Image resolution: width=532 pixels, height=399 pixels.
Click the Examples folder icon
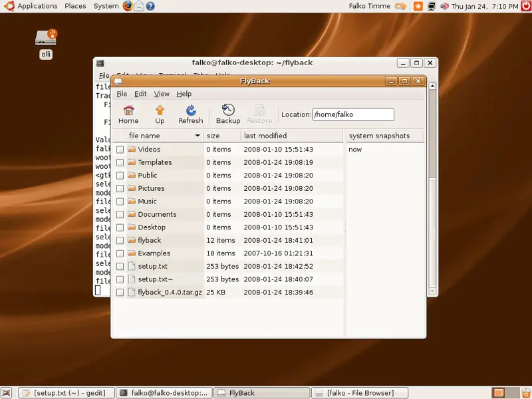[132, 253]
